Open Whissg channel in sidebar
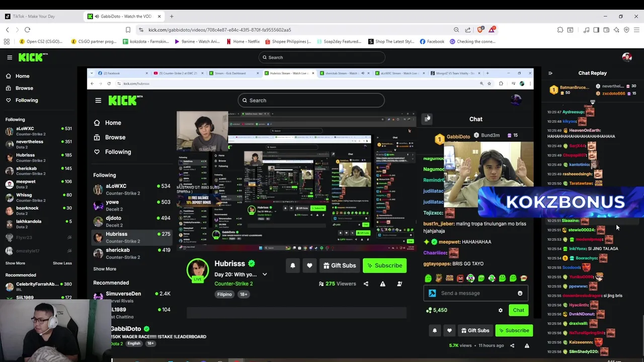The image size is (644, 362). click(x=39, y=198)
